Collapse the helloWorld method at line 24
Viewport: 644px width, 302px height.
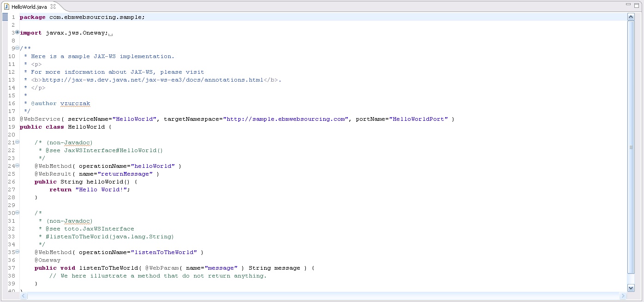click(17, 166)
